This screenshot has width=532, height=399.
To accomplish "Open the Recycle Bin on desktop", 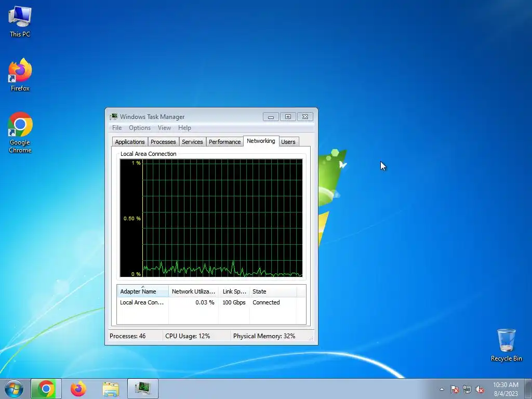I will click(506, 345).
